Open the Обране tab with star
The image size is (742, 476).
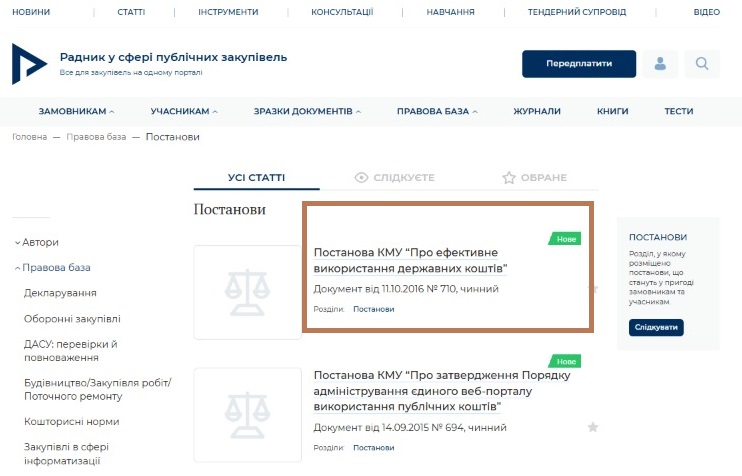click(x=534, y=177)
